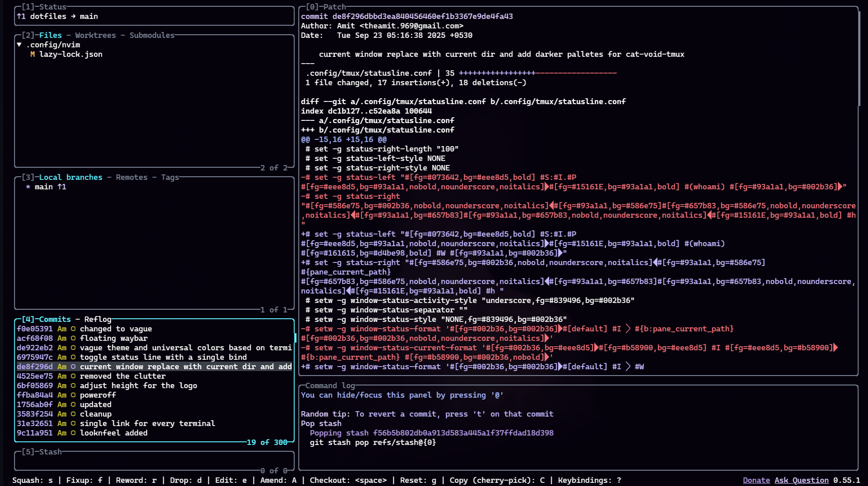Viewport: 868px width, 486px height.
Task: Select commit de922eb2 vague theme
Action: 155,348
